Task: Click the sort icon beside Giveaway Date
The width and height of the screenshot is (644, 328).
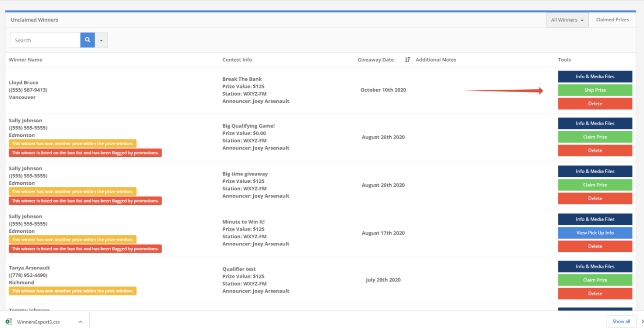Action: pos(407,60)
